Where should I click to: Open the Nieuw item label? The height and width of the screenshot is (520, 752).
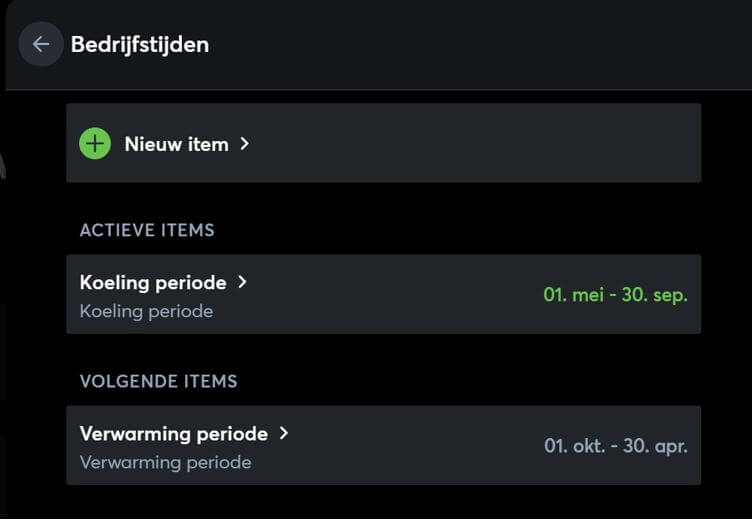(176, 144)
